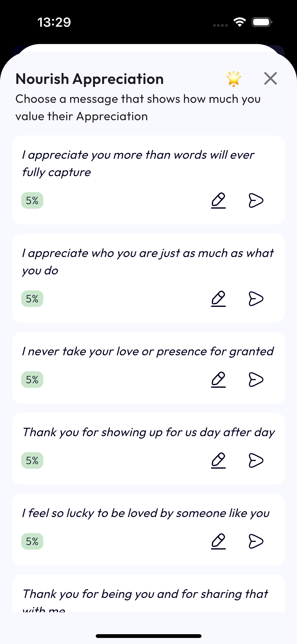Edit the "never take for granted" message
Image resolution: width=297 pixels, height=644 pixels.
[x=218, y=379]
